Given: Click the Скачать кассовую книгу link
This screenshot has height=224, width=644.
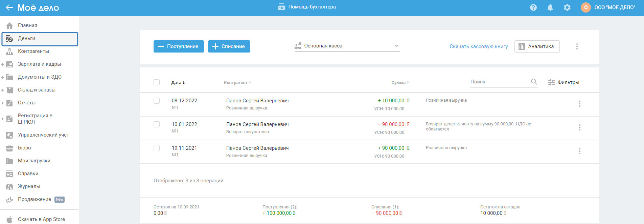Looking at the screenshot, I should coord(479,46).
